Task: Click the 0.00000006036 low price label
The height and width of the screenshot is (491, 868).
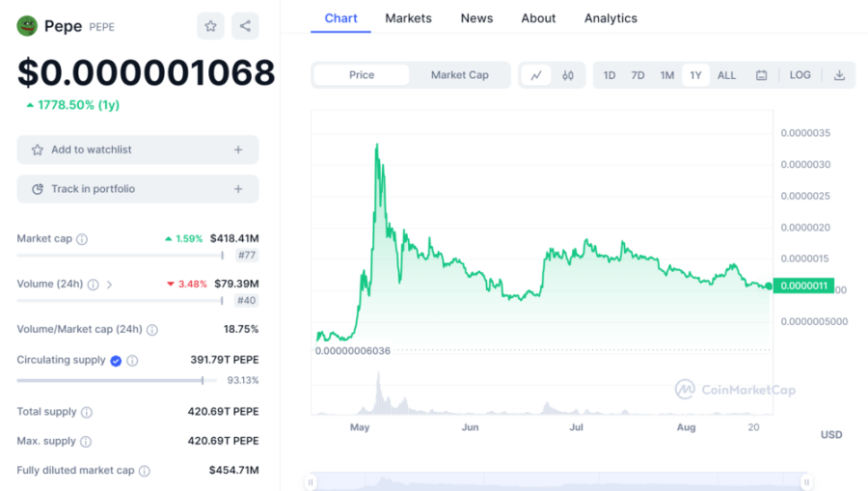Action: [x=353, y=351]
